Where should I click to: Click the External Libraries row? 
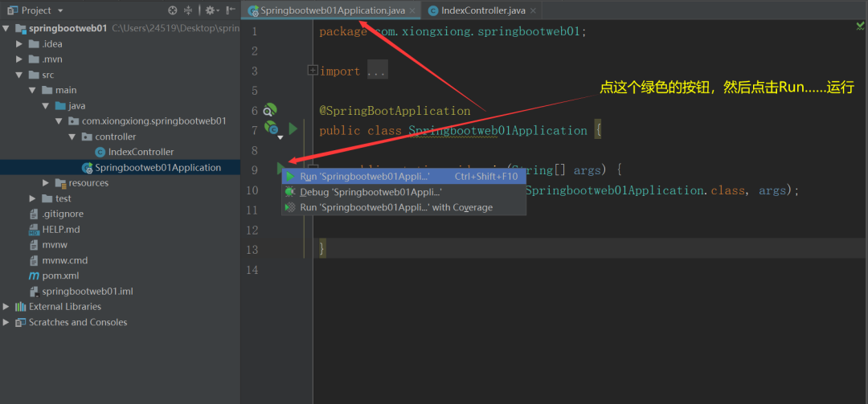pyautogui.click(x=120, y=307)
